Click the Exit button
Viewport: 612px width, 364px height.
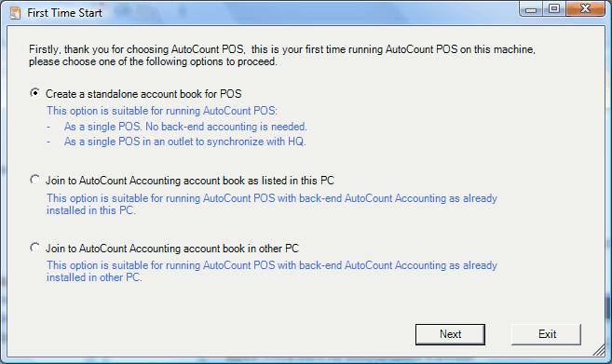pyautogui.click(x=547, y=334)
